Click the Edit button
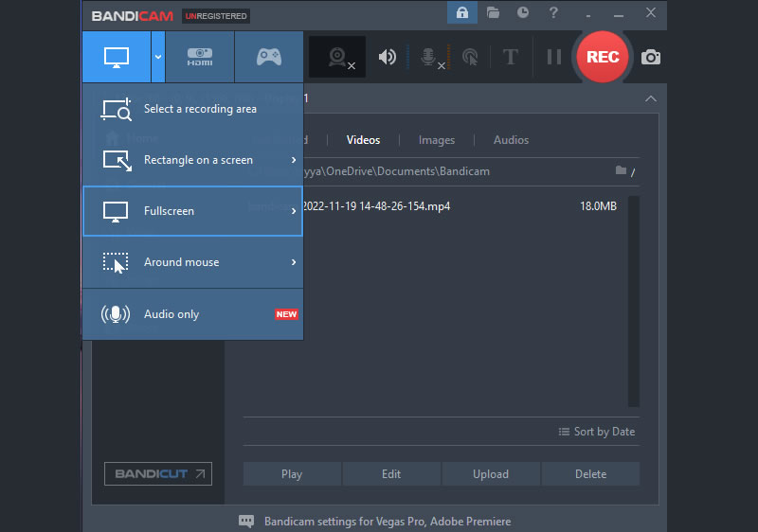This screenshot has width=758, height=532. pos(391,474)
